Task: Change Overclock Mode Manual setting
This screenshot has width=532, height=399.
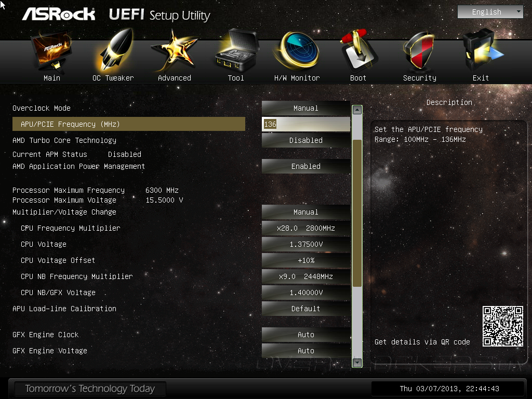Action: (305, 108)
